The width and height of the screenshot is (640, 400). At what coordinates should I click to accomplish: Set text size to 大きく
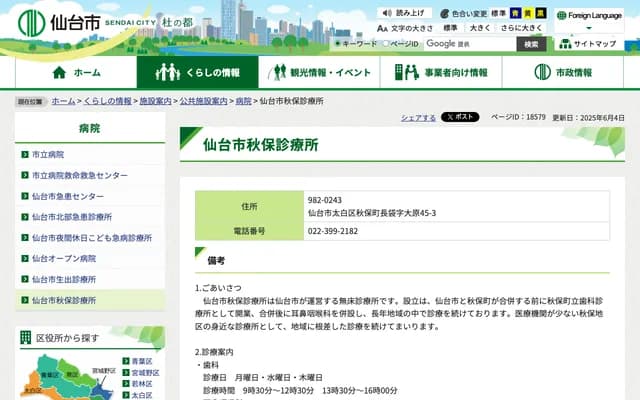pyautogui.click(x=479, y=29)
